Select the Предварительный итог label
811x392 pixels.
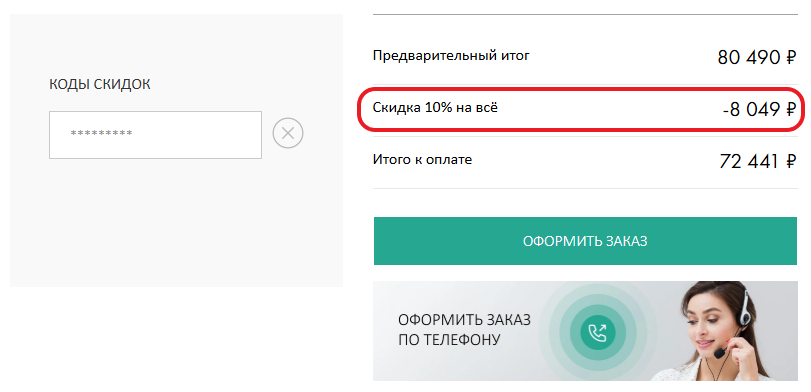coord(451,56)
